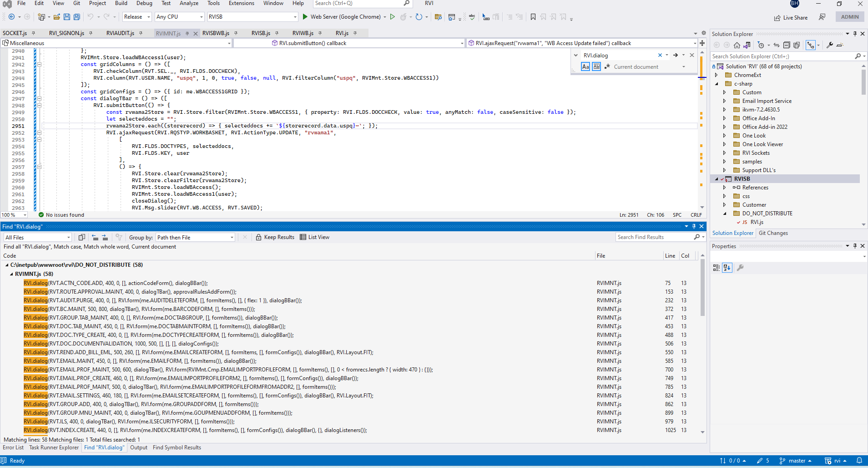This screenshot has height=468, width=868.
Task: Open the Any CPU platform dropdown
Action: [x=202, y=17]
